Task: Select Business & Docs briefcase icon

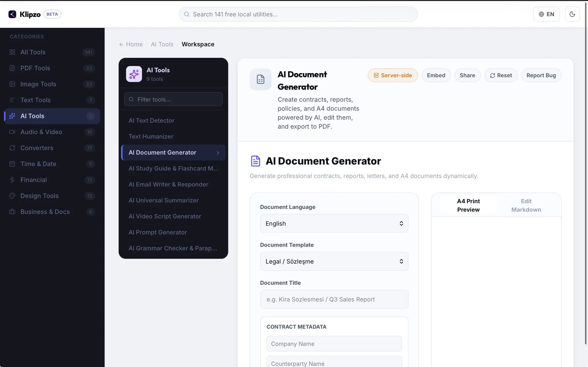Action: point(12,212)
